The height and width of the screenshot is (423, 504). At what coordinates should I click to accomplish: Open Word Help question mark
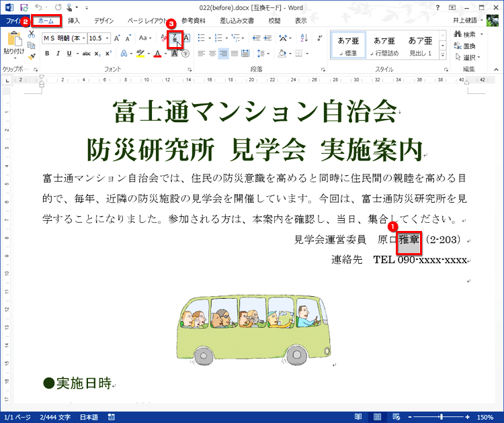point(437,7)
